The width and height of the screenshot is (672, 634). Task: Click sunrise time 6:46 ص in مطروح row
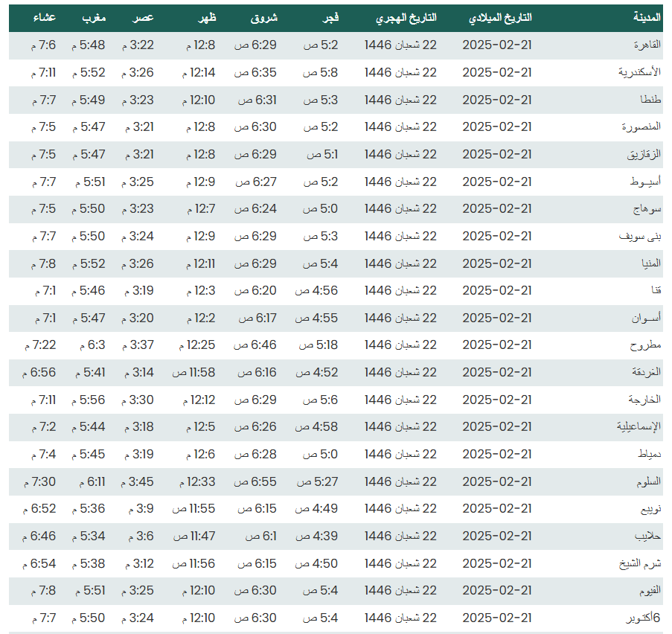click(255, 345)
